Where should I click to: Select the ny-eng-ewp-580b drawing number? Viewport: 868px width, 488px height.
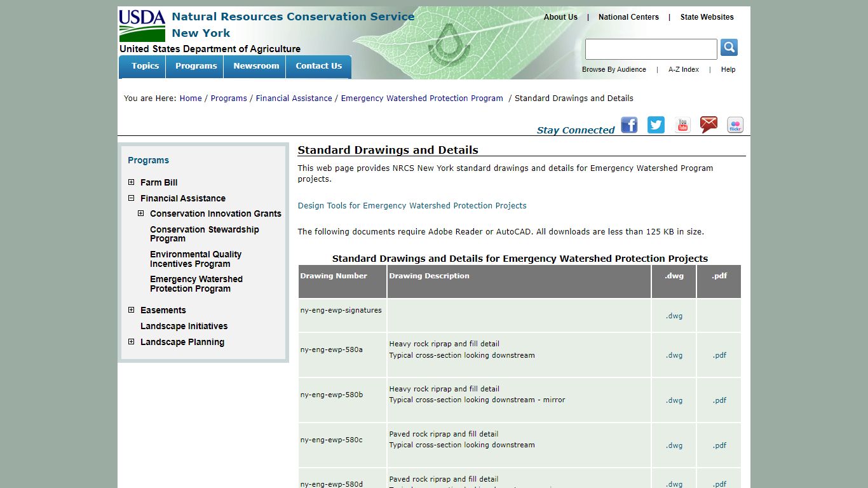pyautogui.click(x=332, y=395)
